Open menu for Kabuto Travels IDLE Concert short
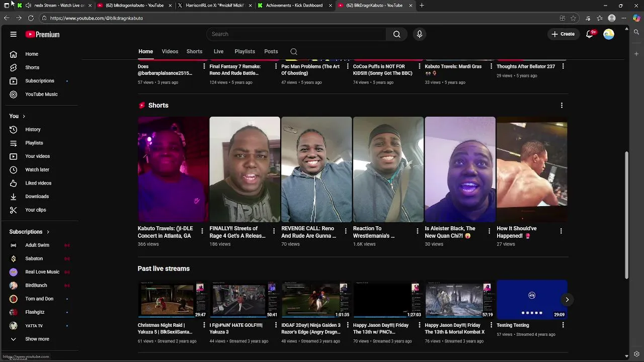Screen dimensions: 644x362 (x=202, y=231)
